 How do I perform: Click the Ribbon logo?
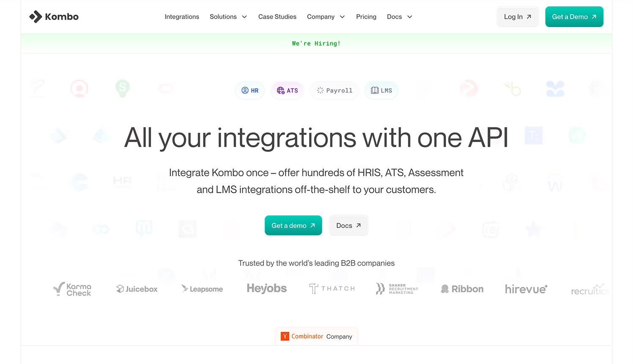click(462, 289)
